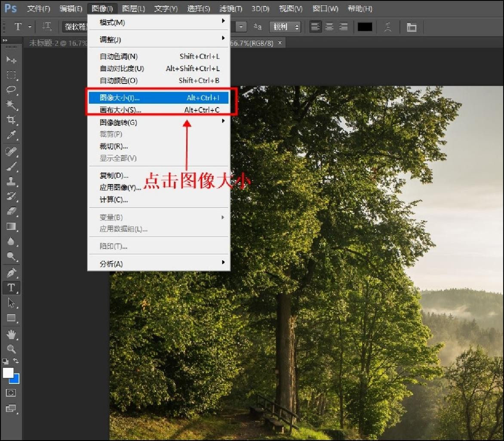Select the Rectangle shape tool
Screen dimensions: 504x441
11,318
